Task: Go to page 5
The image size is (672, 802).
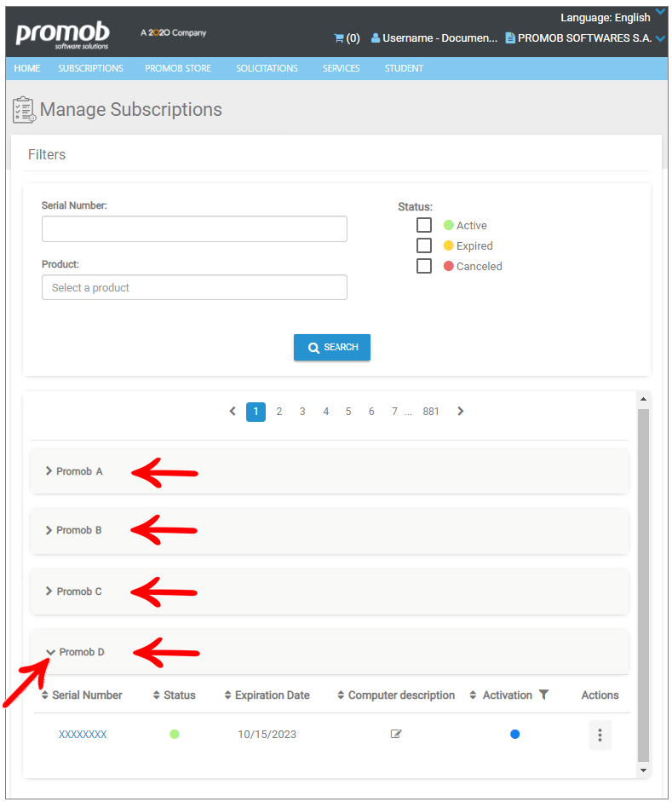Action: point(348,412)
